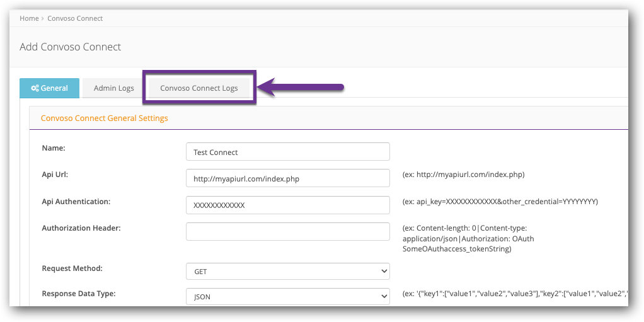Open the Admin Logs tab
This screenshot has height=322, width=644.
(114, 88)
